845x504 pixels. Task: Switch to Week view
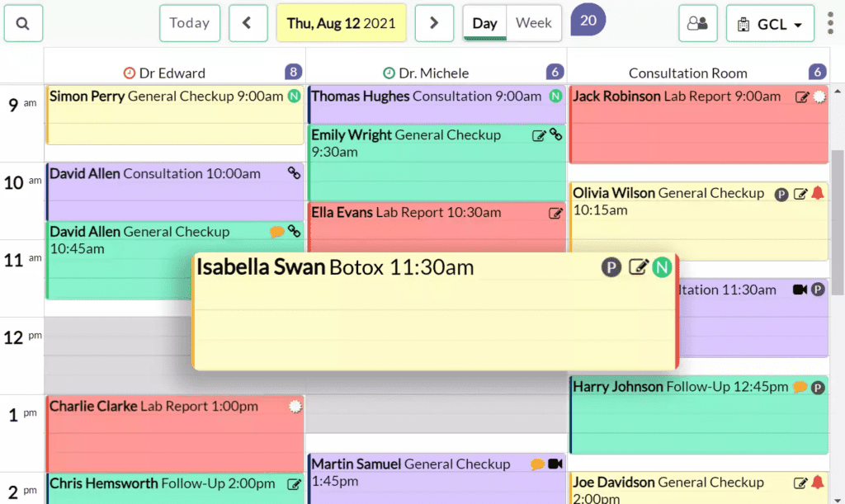pos(534,23)
